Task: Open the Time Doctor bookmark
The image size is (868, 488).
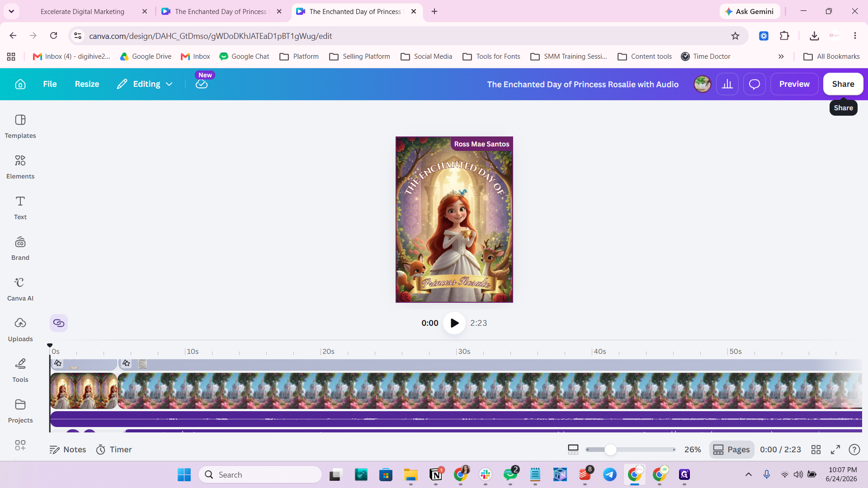Action: click(706, 56)
